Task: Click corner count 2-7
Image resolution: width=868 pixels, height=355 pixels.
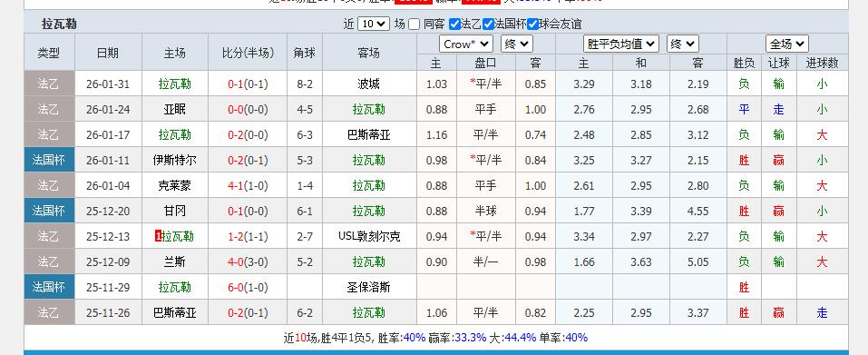Action: click(305, 237)
